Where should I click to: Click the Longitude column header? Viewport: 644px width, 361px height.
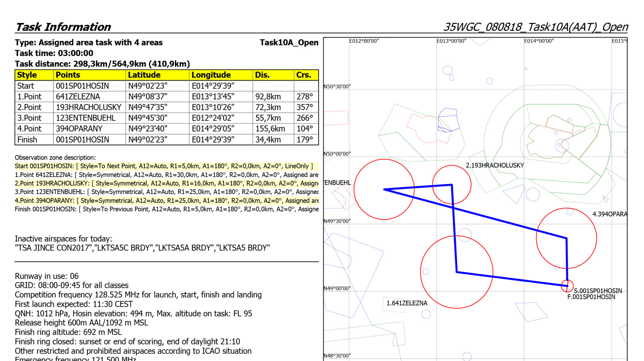pos(211,75)
